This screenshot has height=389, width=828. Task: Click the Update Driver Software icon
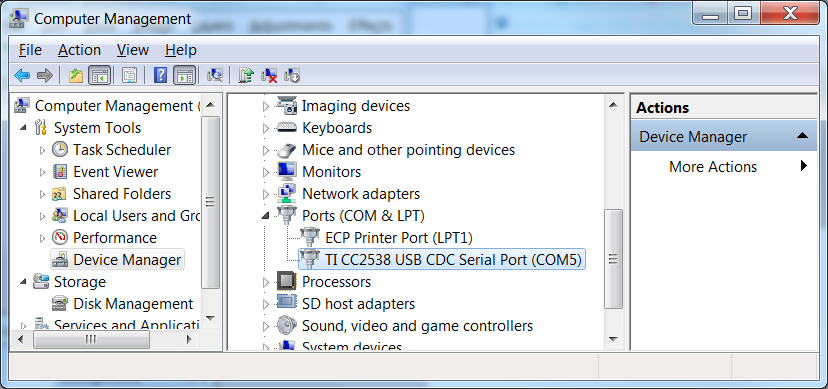[246, 75]
